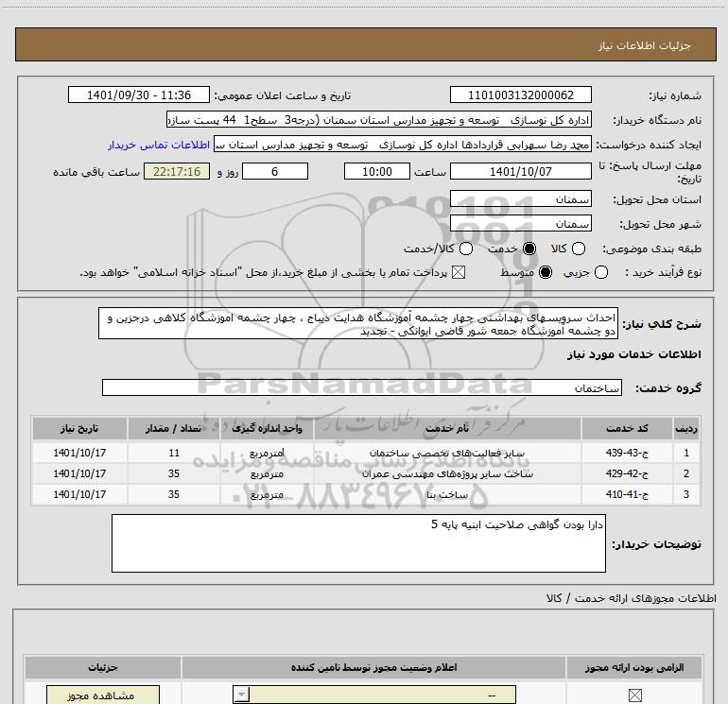Click the شرح کلی نیاز text area
The width and height of the screenshot is (728, 704).
click(358, 323)
